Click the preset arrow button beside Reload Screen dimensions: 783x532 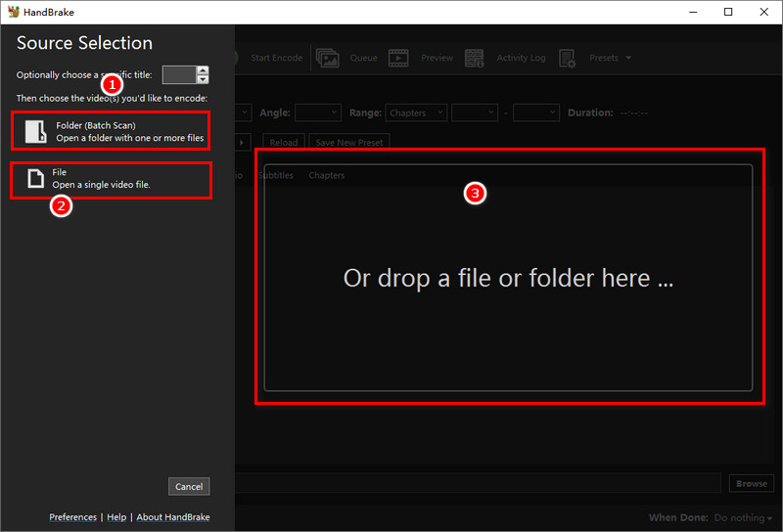(242, 142)
